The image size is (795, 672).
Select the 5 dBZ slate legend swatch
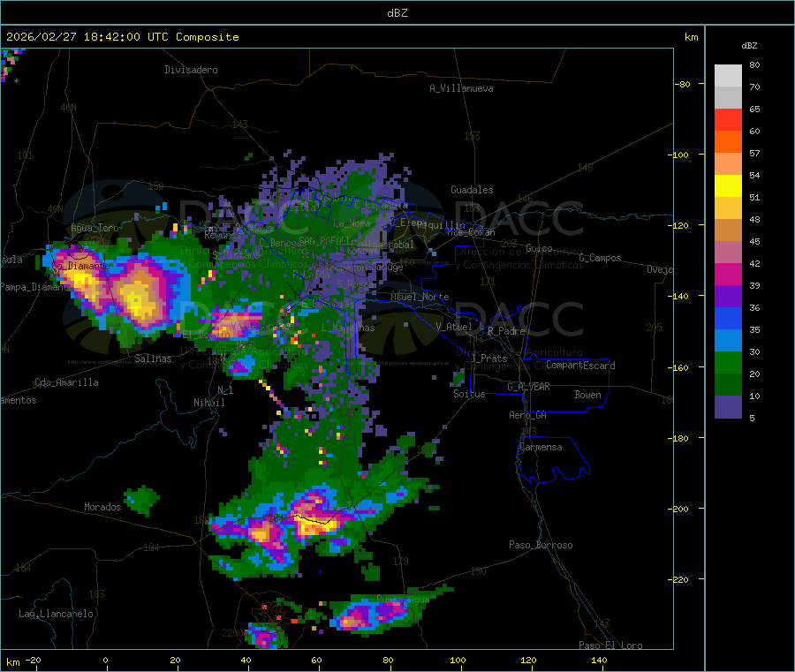(728, 407)
